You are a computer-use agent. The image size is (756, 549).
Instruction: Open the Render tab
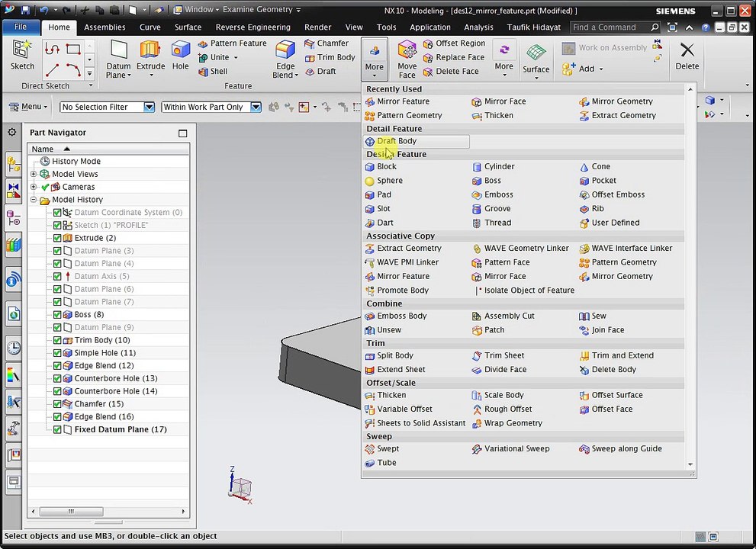[317, 27]
